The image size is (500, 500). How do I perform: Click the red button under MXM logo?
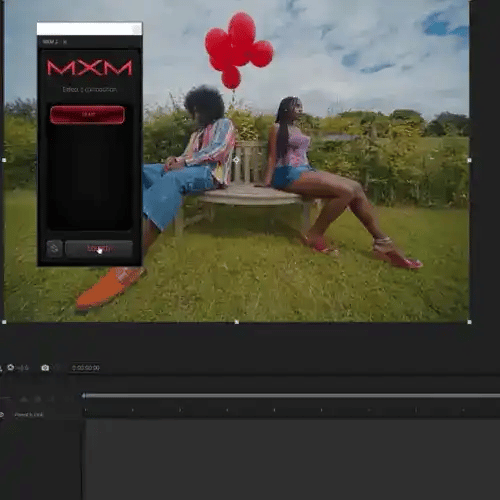click(88, 115)
